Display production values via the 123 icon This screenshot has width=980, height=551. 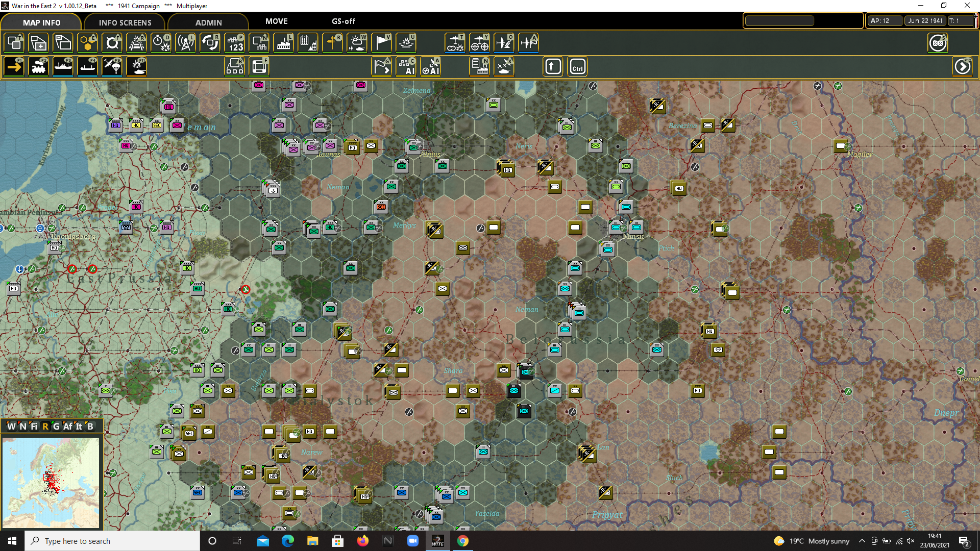point(234,43)
